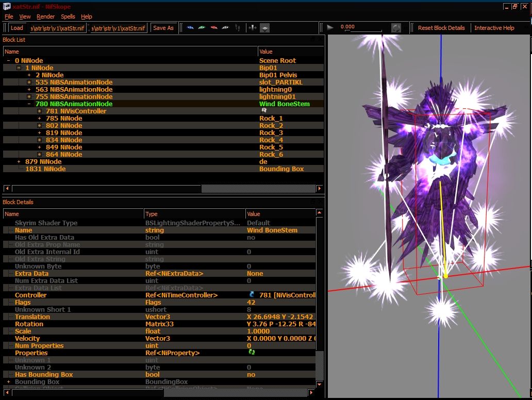Image resolution: width=532 pixels, height=400 pixels.
Task: Open Interactive Help
Action: pyautogui.click(x=494, y=28)
